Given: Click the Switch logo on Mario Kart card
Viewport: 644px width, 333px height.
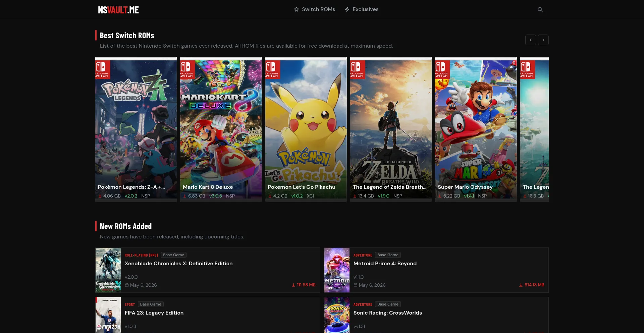Looking at the screenshot, I should tap(187, 69).
